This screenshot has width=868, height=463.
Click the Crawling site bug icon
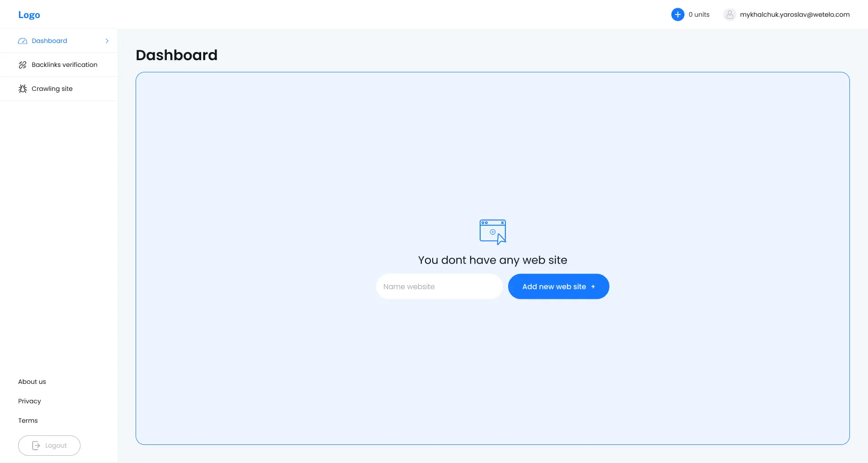tap(23, 89)
